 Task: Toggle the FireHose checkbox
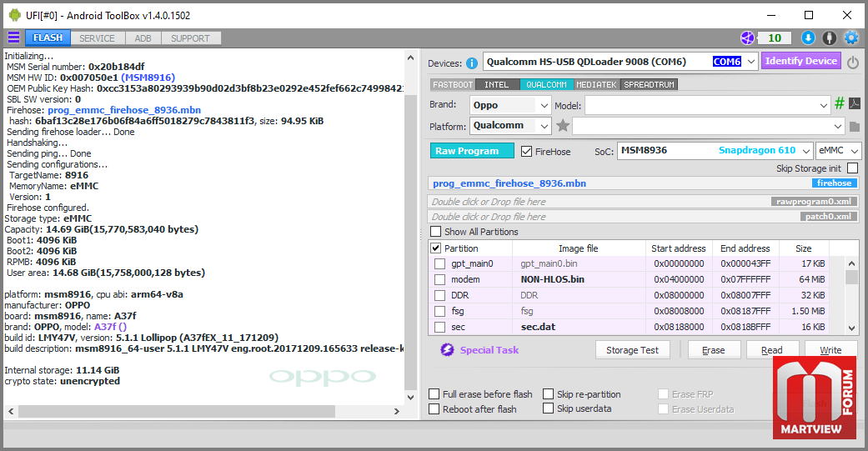point(526,151)
